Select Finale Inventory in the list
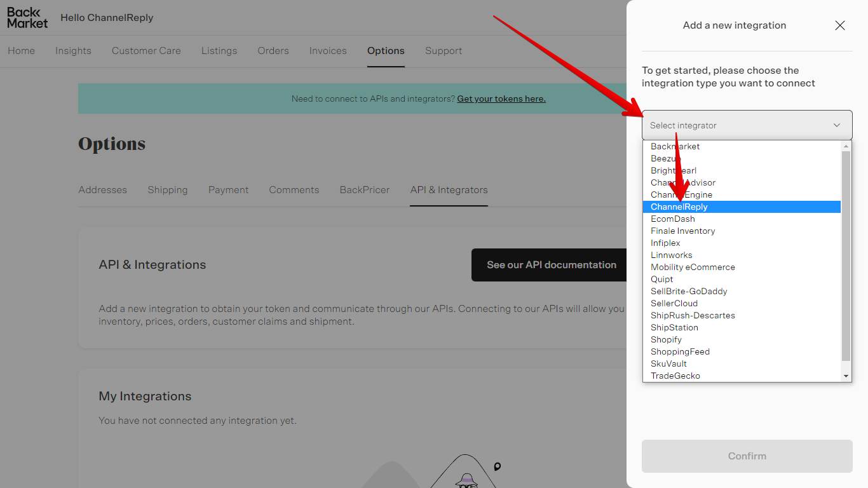 [742, 231]
